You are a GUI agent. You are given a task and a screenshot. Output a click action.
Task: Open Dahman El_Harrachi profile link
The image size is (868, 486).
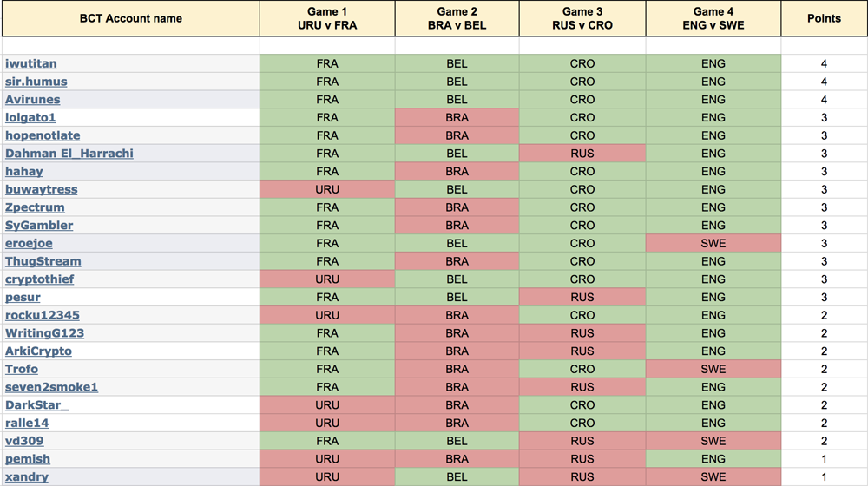(69, 154)
